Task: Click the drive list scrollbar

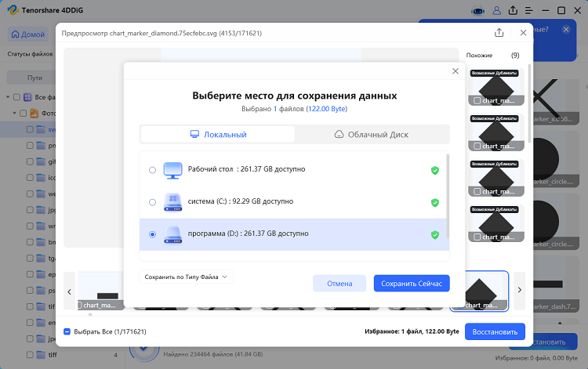Action: (448, 196)
